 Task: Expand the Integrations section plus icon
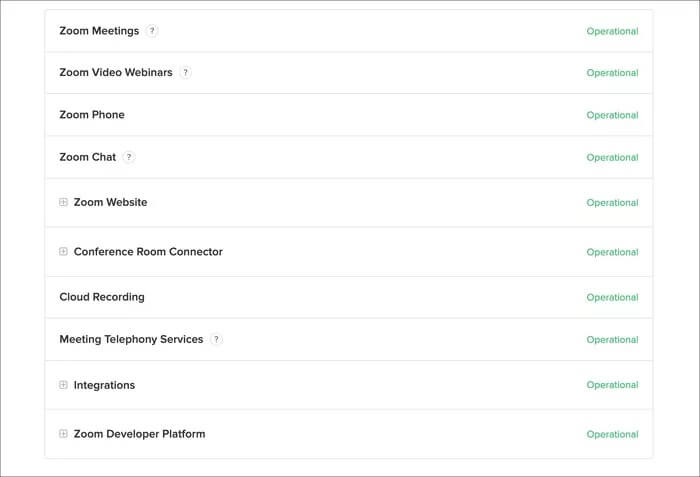63,385
